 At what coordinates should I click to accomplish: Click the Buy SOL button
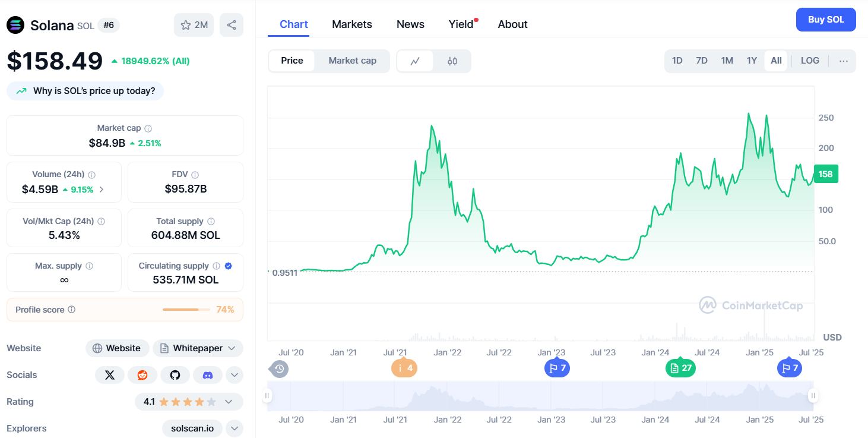coord(826,20)
